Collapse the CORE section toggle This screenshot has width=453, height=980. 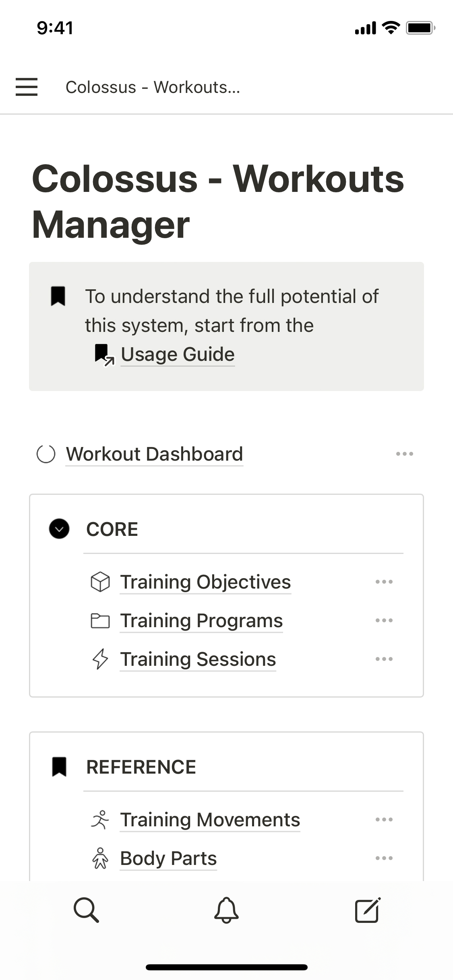(59, 529)
